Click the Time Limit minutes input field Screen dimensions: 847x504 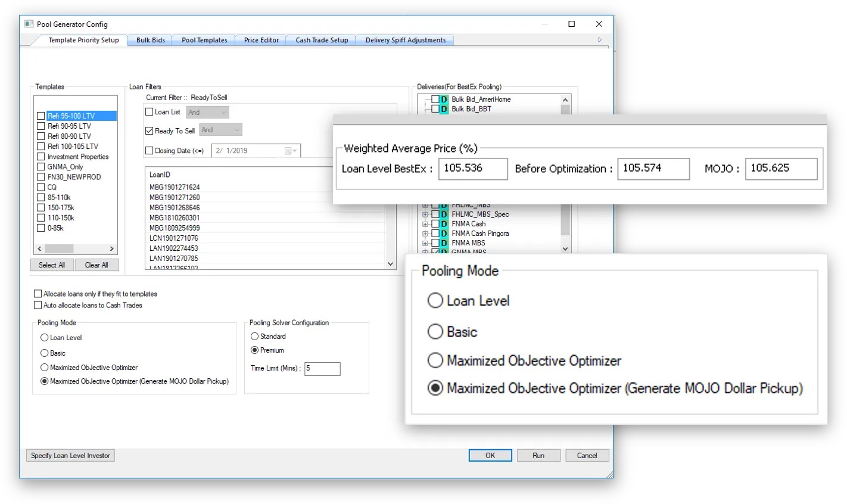(322, 369)
